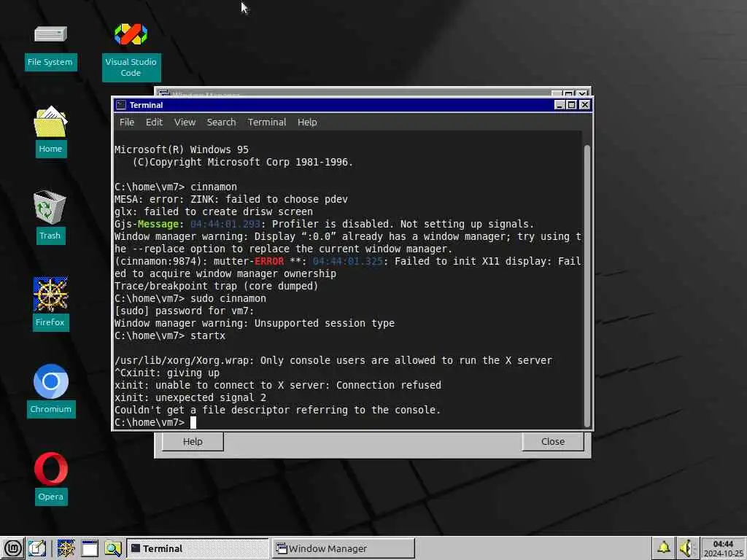This screenshot has width=747, height=560.
Task: Click the show desktop taskbar launcher
Action: tap(36, 548)
